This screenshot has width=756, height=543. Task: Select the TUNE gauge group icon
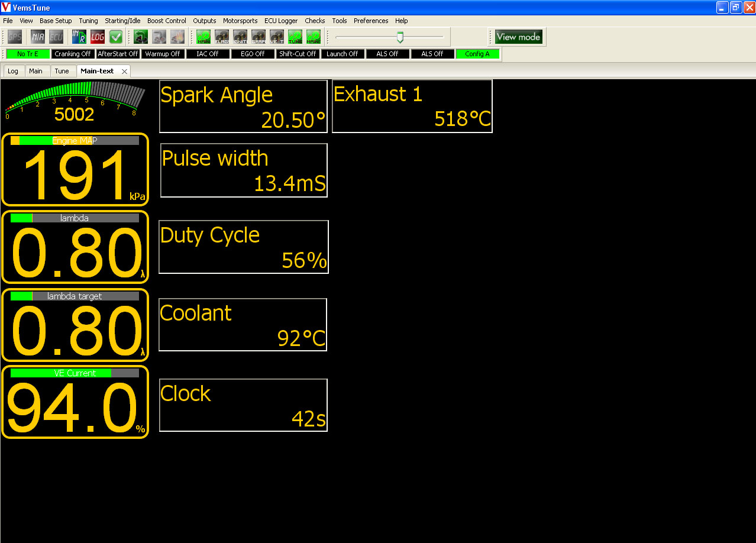click(x=295, y=37)
